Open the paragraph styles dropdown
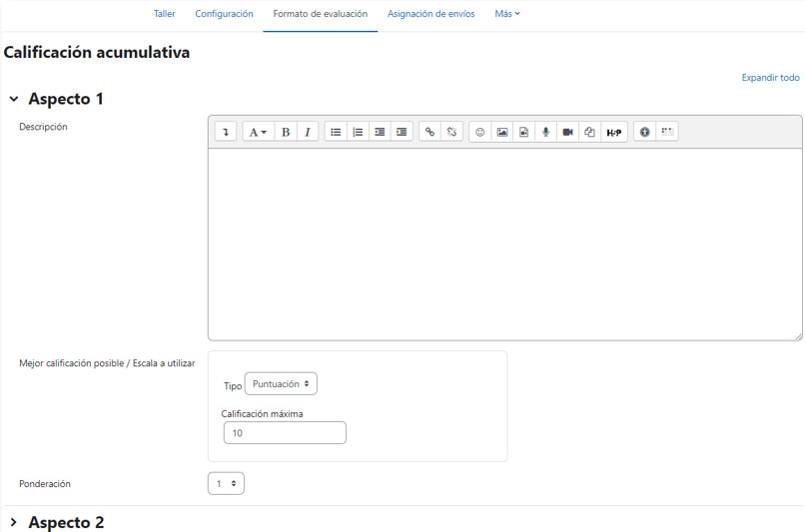The width and height of the screenshot is (805, 532). click(x=258, y=132)
